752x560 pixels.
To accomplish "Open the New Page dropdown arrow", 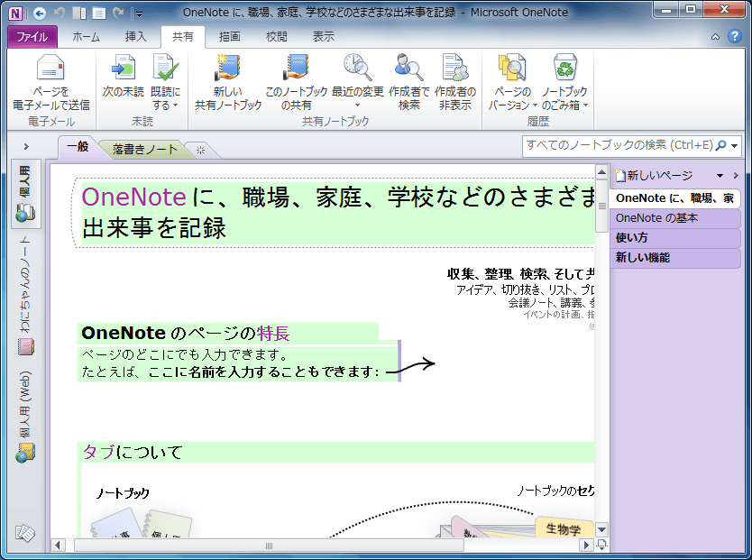I will pos(720,176).
